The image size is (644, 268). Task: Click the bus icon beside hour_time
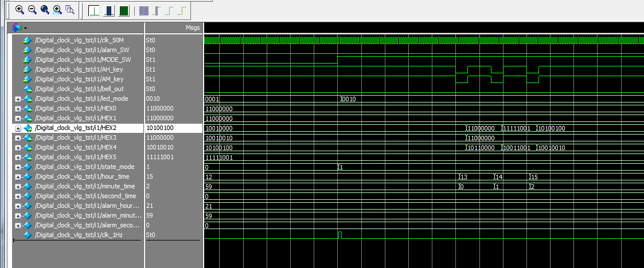tap(28, 176)
